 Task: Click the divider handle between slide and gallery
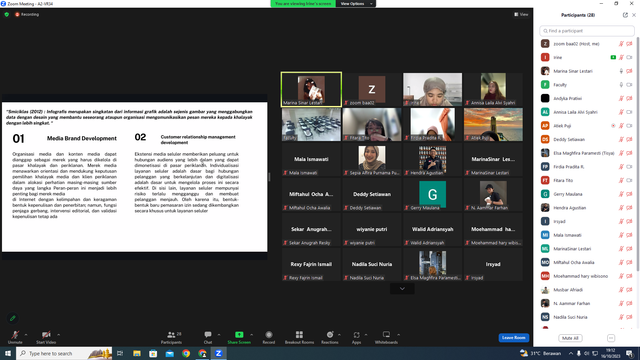pyautogui.click(x=269, y=177)
